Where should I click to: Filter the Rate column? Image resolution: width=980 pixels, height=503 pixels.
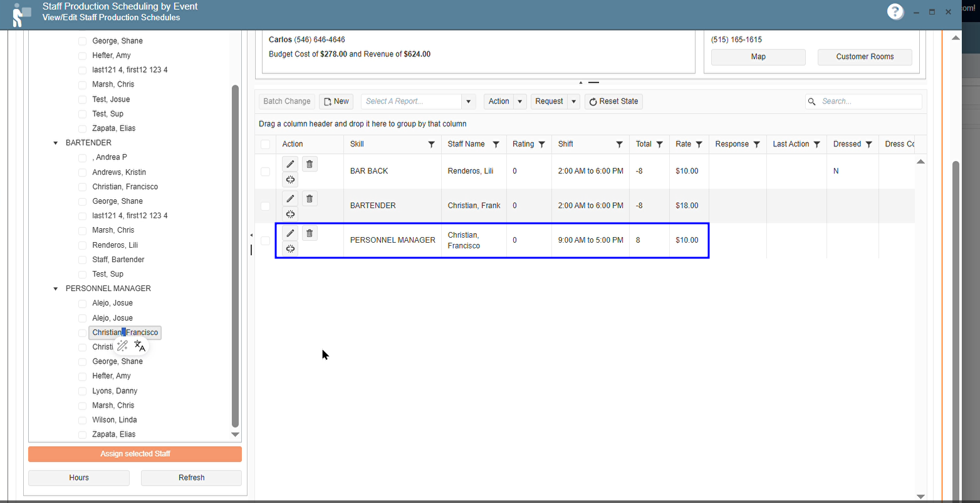[699, 144]
